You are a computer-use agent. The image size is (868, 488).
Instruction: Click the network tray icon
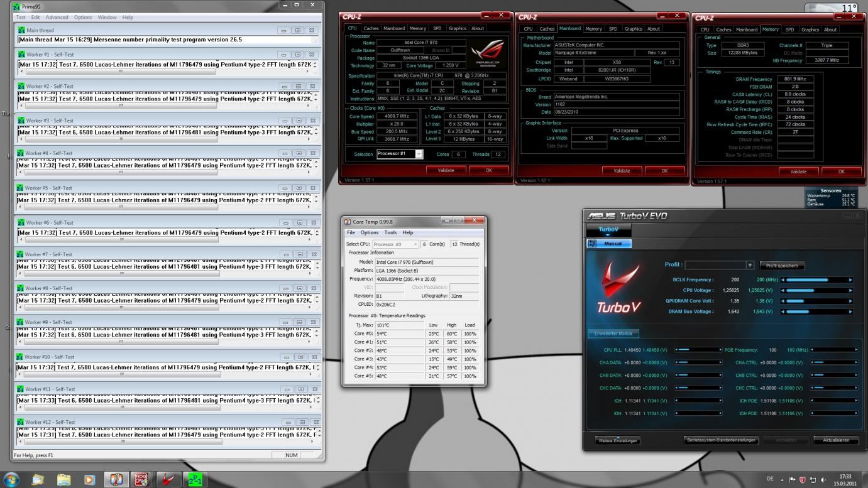tap(813, 480)
